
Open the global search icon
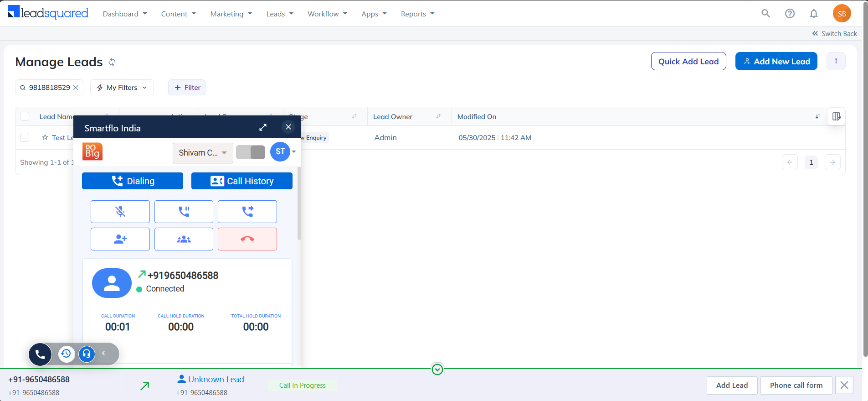click(765, 14)
